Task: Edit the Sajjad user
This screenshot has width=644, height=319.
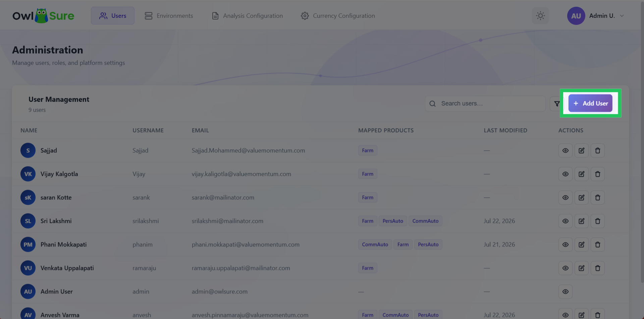Action: [582, 150]
